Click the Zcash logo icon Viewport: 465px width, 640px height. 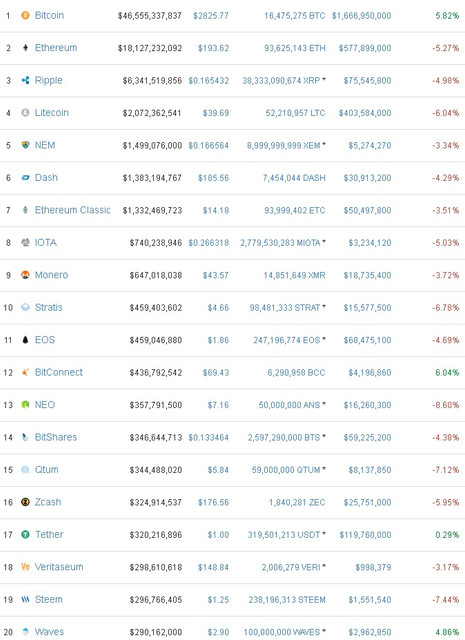[x=25, y=502]
